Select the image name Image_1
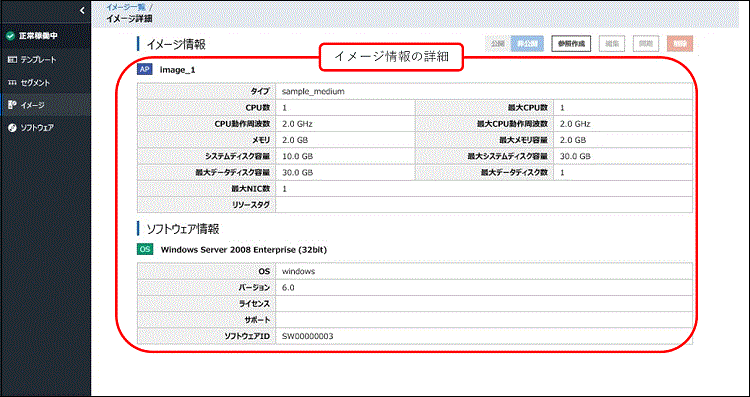 (177, 70)
